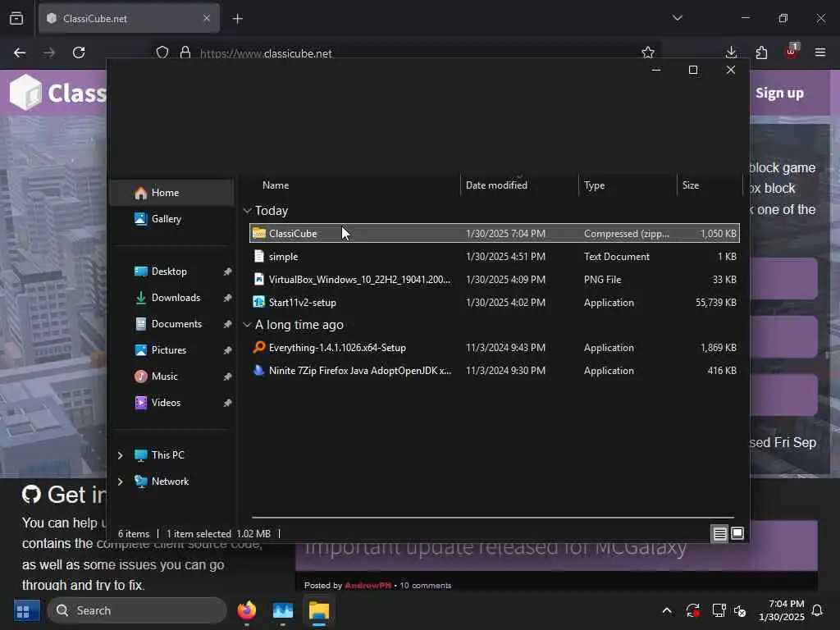Go back in the Firefox browser
The image size is (840, 630).
[x=20, y=52]
